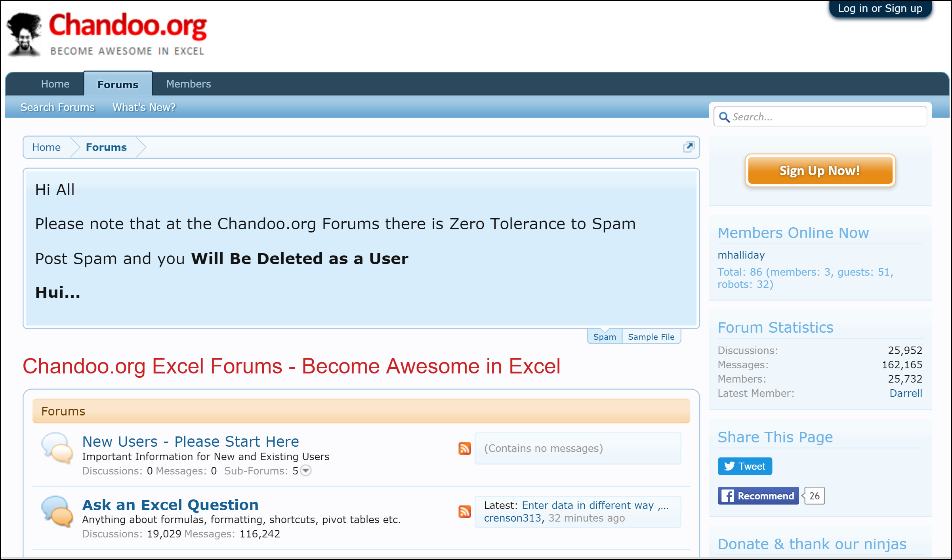The height and width of the screenshot is (560, 952).
Task: Click Log in or Sign up
Action: 880,8
